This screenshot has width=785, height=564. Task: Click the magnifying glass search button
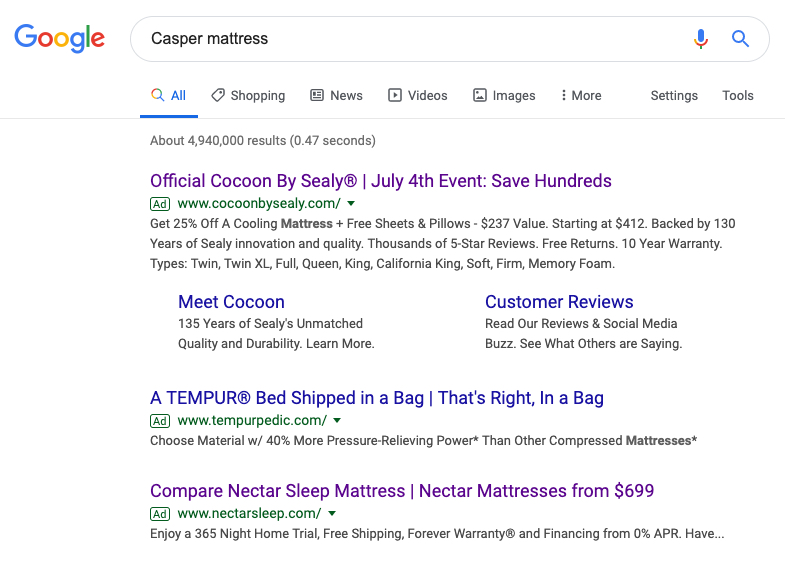(740, 39)
